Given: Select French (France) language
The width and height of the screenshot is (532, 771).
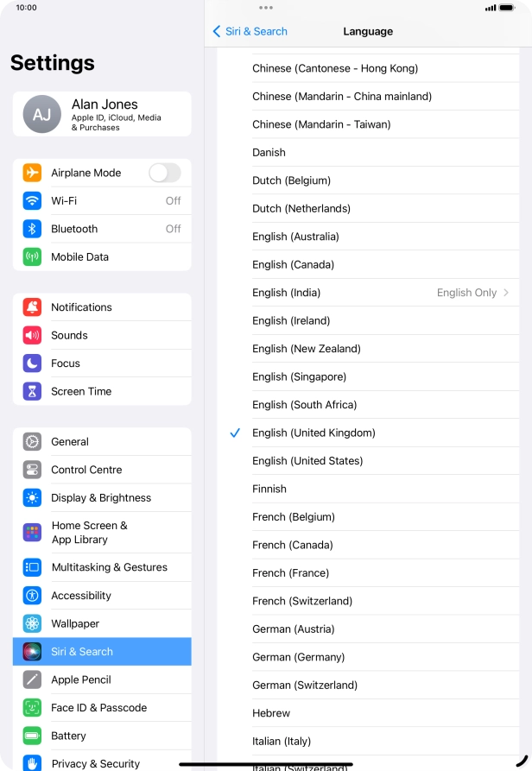Looking at the screenshot, I should click(290, 573).
